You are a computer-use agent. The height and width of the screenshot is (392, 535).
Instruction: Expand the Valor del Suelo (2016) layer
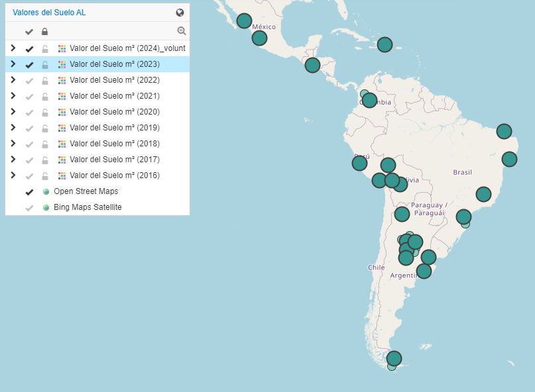[x=13, y=175]
